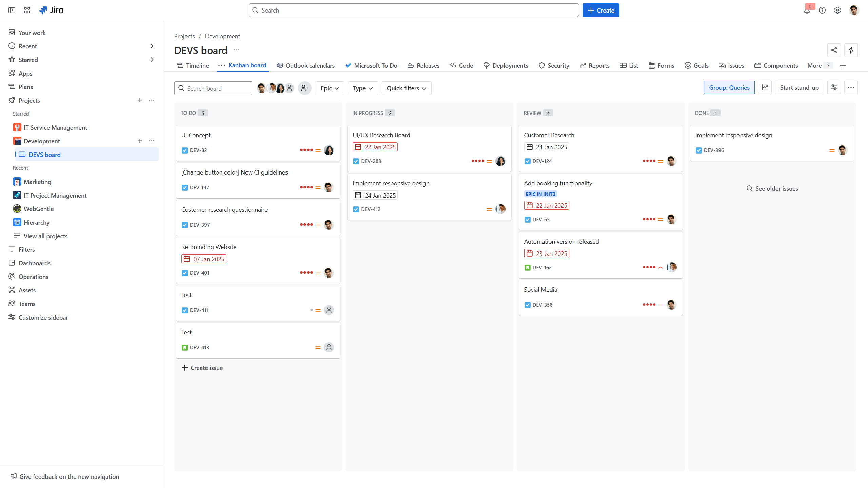Open the Epic filter dropdown
Screen dimensions: 868x488
[330, 88]
